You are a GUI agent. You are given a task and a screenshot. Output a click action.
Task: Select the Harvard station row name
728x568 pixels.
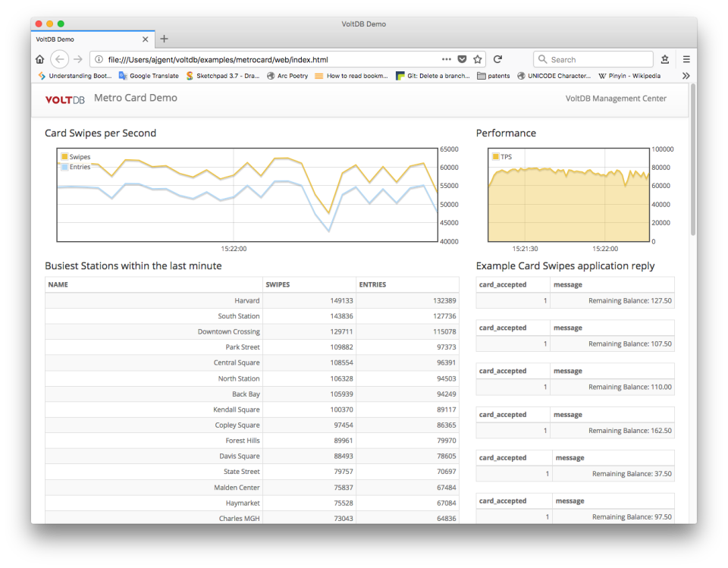click(247, 300)
